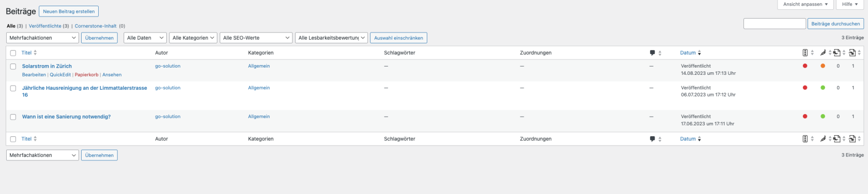Open bottom Mehrfachaktionen dropdown
The height and width of the screenshot is (194, 868).
coord(42,155)
